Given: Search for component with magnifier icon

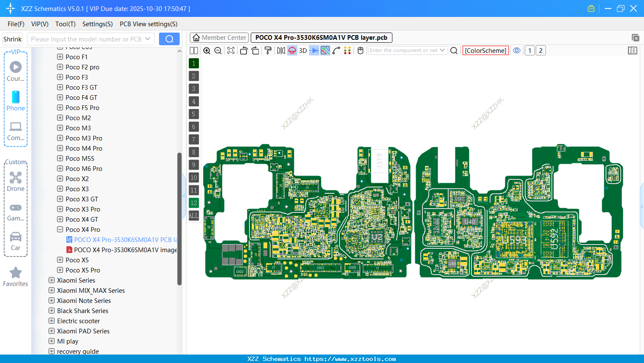Looking at the screenshot, I should 454,50.
